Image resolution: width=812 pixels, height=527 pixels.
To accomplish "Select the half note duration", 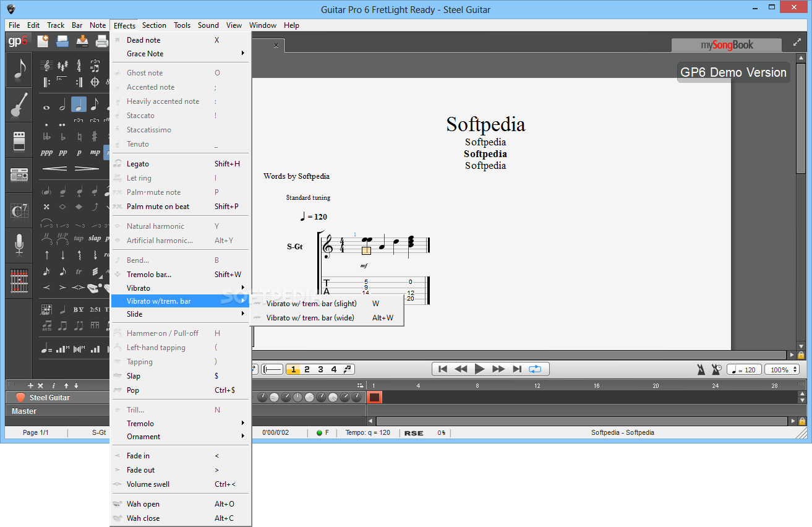I will (62, 105).
